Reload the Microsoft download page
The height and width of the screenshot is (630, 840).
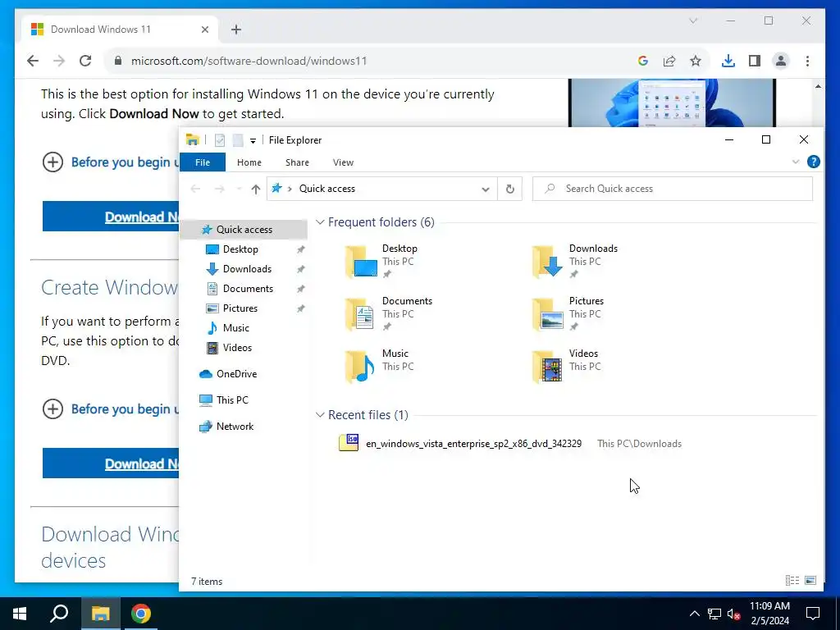(x=85, y=61)
